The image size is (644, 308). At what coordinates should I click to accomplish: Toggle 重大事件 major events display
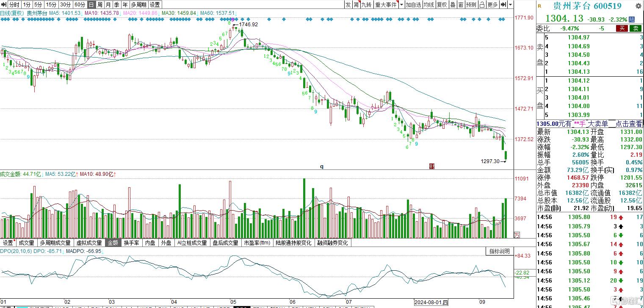pos(385,5)
